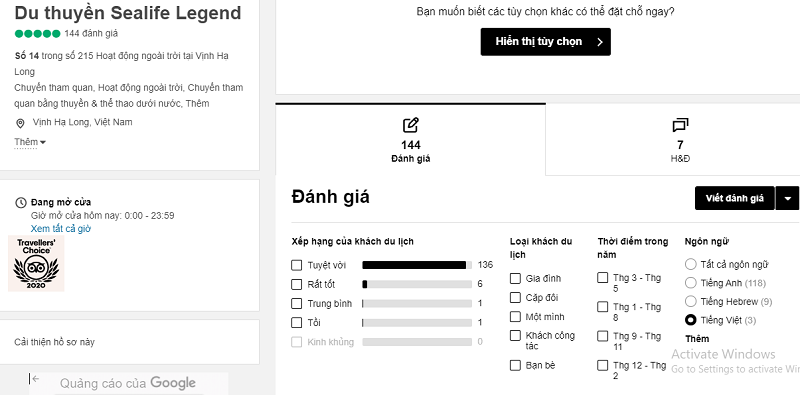
Task: Check the Tuyệt vời rating checkbox
Action: [x=296, y=265]
